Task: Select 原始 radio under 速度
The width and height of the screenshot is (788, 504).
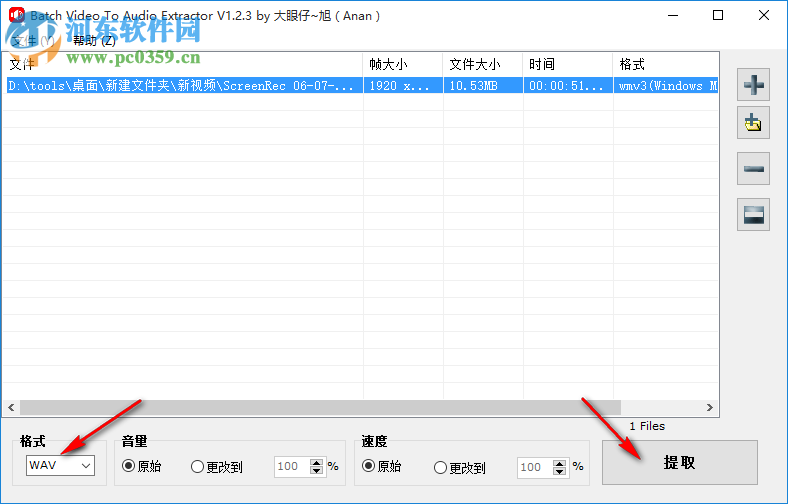Action: [381, 466]
